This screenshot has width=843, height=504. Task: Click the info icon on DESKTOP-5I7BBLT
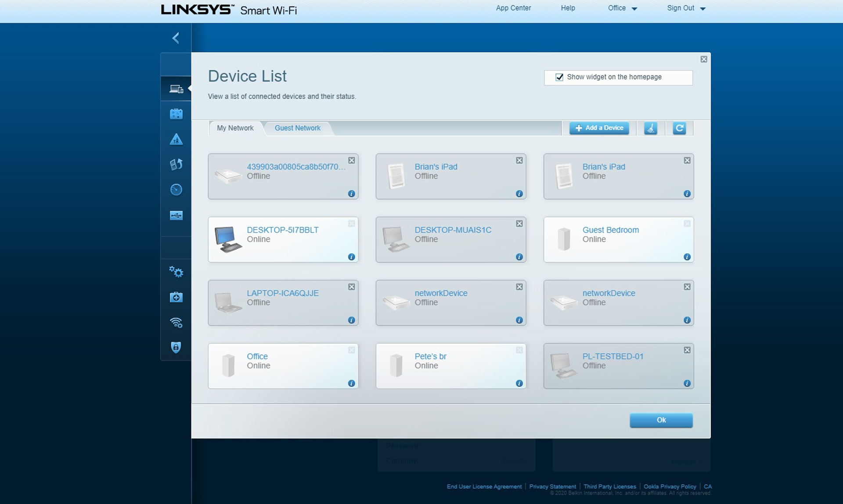click(351, 257)
